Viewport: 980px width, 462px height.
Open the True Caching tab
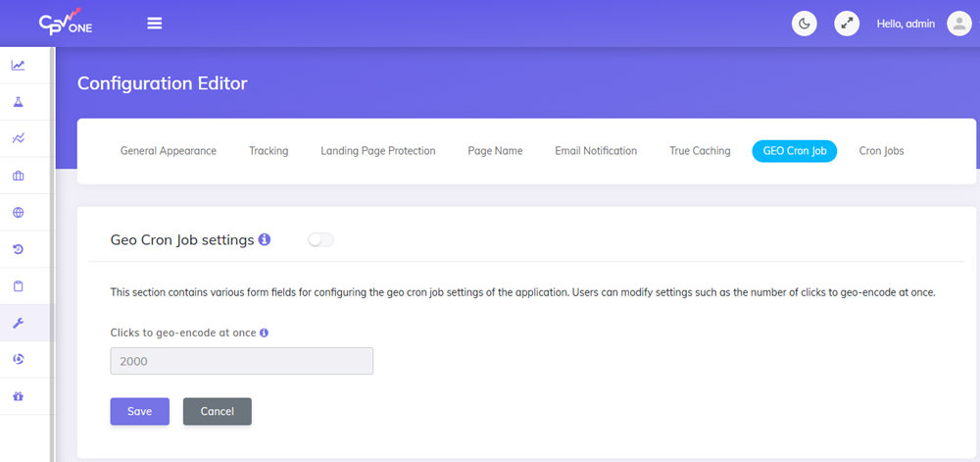(x=700, y=151)
